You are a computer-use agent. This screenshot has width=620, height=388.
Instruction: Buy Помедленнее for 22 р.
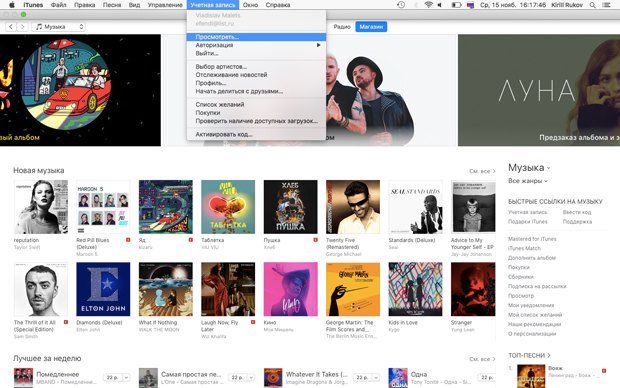tap(113, 377)
